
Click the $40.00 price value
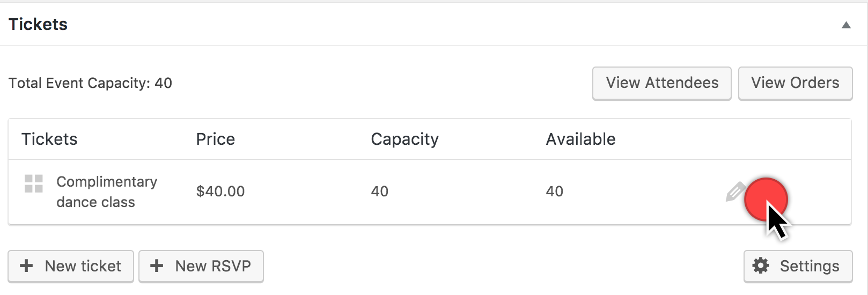pyautogui.click(x=220, y=191)
